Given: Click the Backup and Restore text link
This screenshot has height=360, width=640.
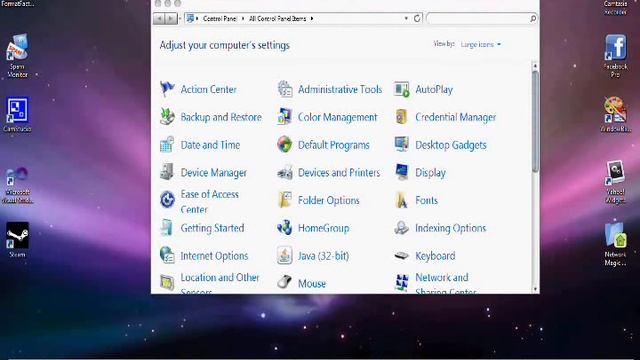Looking at the screenshot, I should click(x=221, y=117).
